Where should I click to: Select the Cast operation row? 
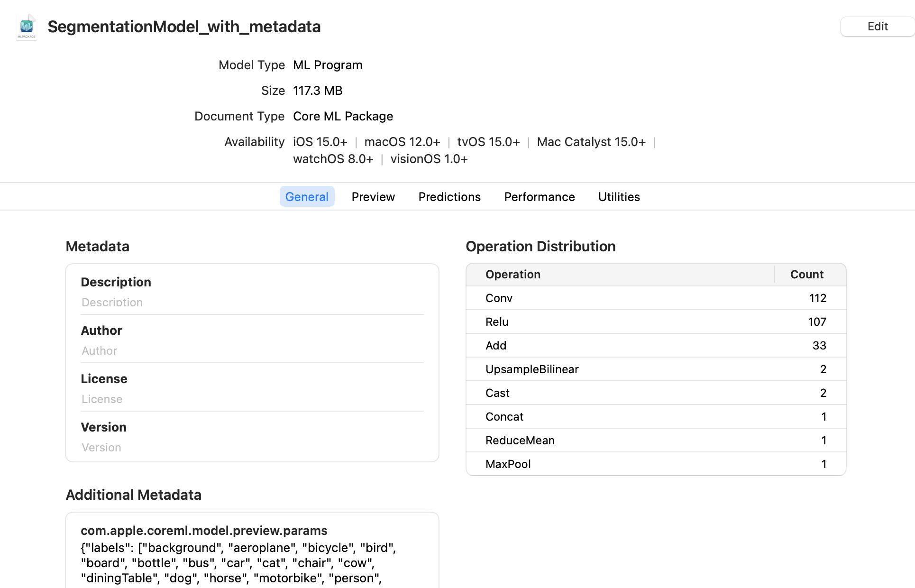(x=656, y=393)
